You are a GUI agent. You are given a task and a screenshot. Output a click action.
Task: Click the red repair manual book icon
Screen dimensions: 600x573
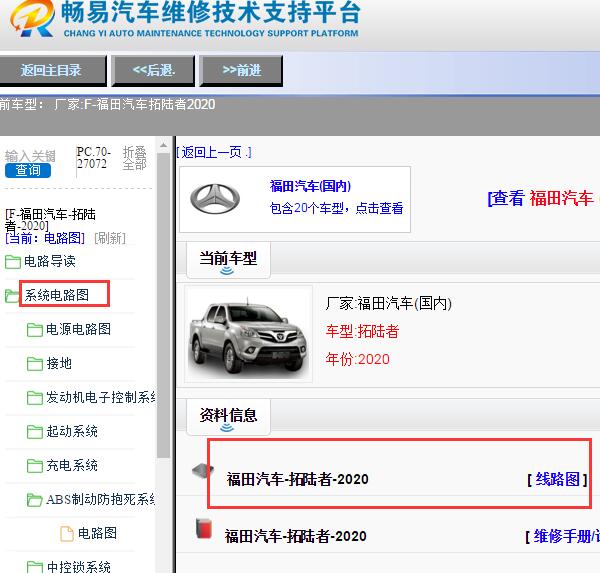[x=204, y=529]
